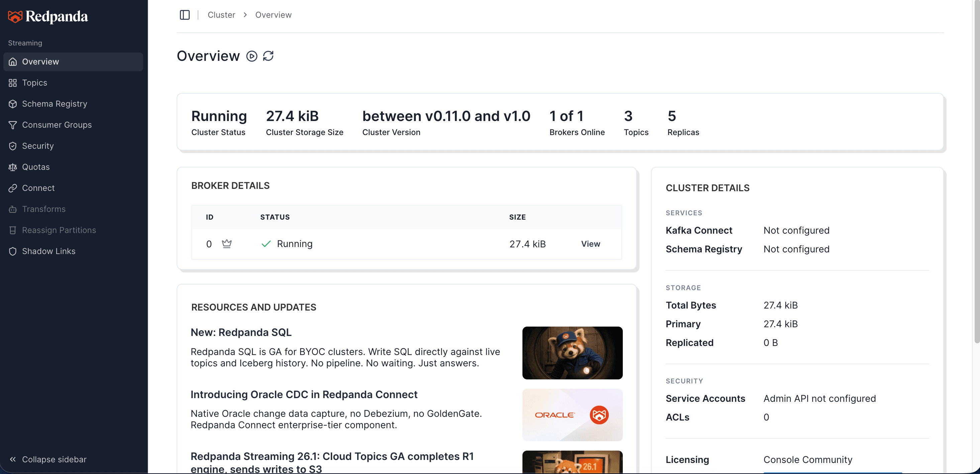
Task: Click the Replicated '0 B' value
Action: [x=770, y=343]
